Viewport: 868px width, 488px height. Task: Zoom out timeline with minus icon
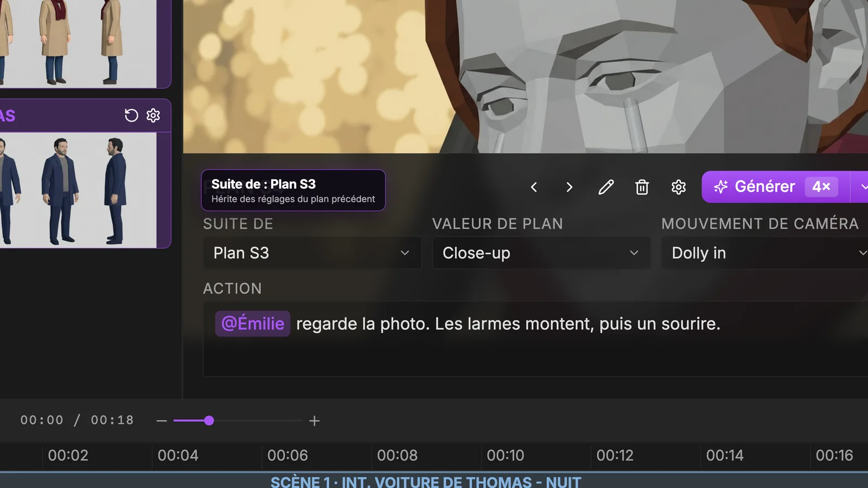coord(162,421)
